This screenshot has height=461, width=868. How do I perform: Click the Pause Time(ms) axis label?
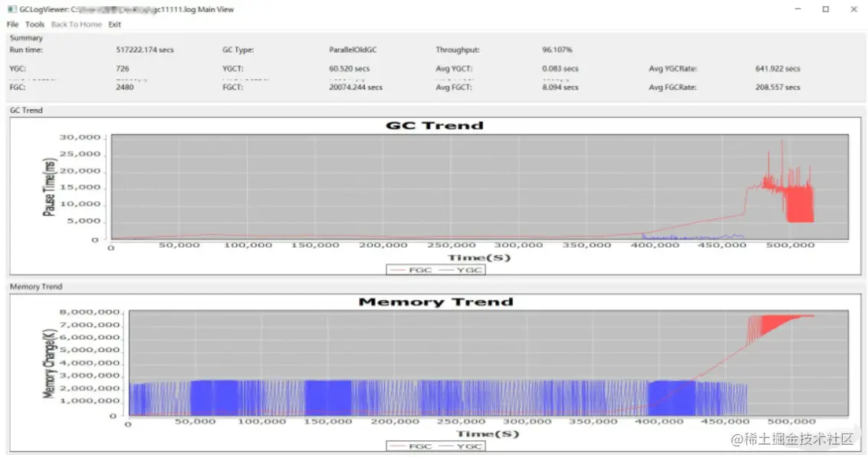point(49,186)
